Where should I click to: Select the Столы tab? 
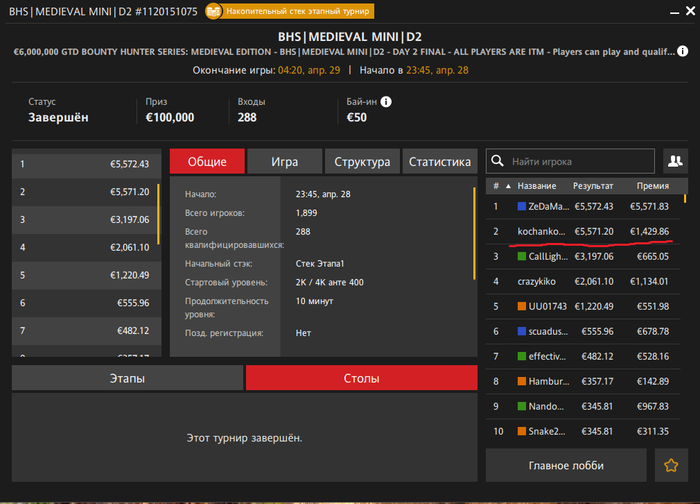[x=362, y=378]
